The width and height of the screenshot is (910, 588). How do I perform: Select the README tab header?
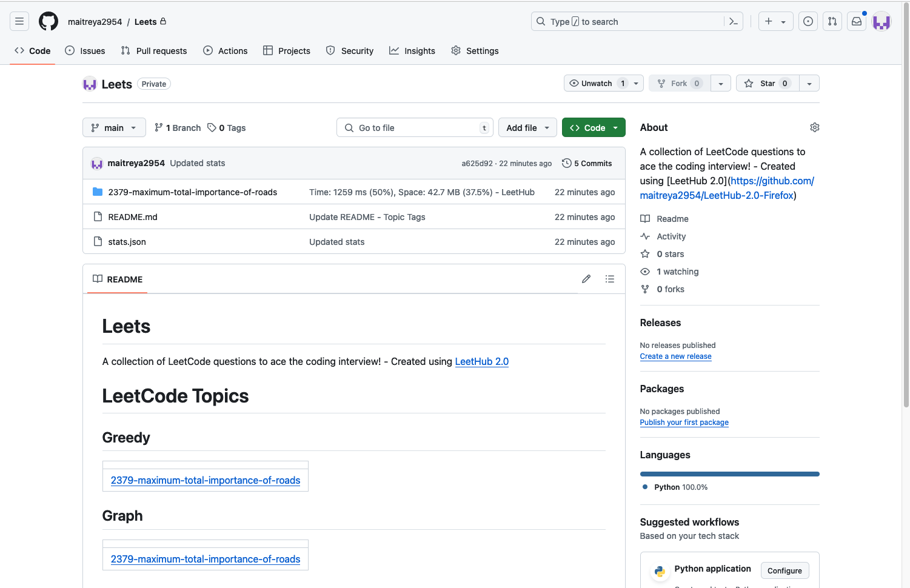coord(118,279)
